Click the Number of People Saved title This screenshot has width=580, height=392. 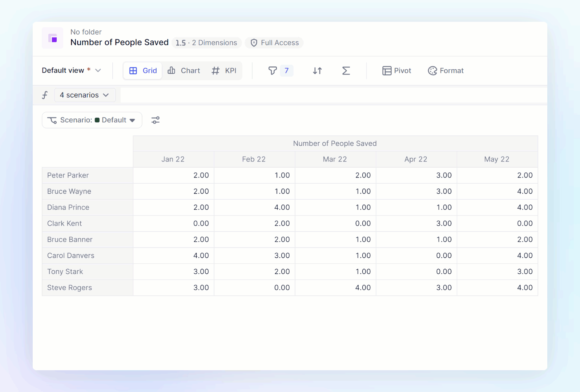pyautogui.click(x=120, y=42)
